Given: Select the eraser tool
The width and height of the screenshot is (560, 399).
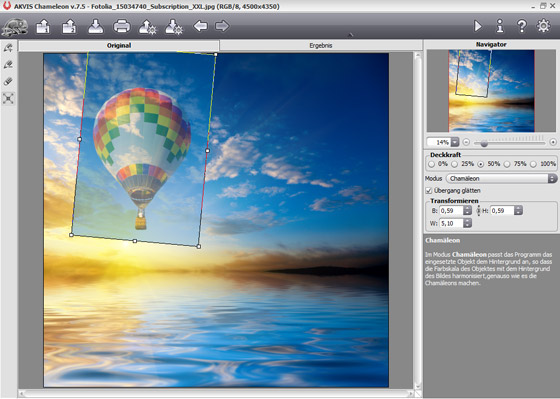Looking at the screenshot, I should tap(8, 81).
